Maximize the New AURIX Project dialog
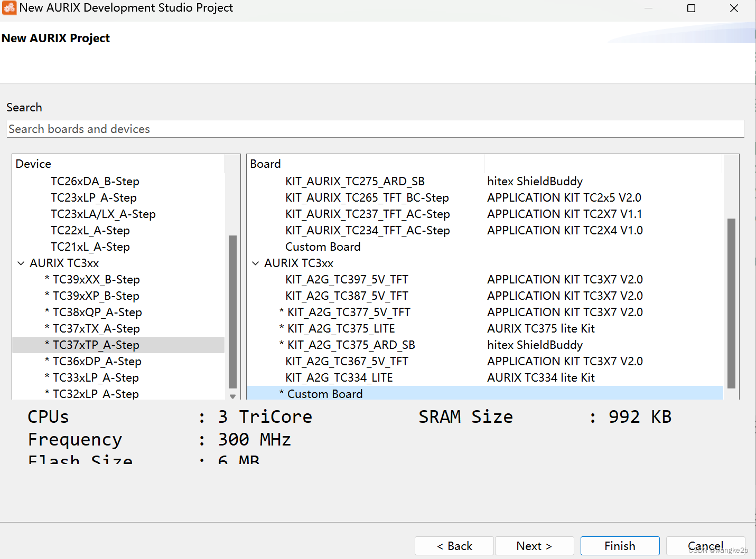This screenshot has height=559, width=756. pyautogui.click(x=691, y=8)
